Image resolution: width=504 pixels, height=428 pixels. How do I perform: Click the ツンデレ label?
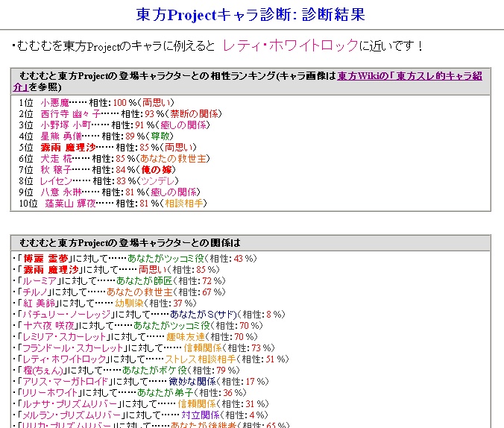click(158, 181)
